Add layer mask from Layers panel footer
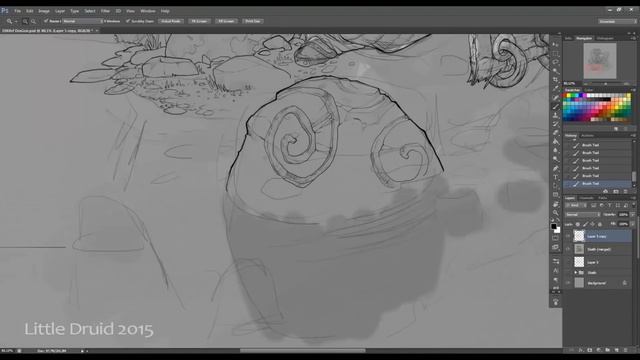Screen dimensions: 640x360 [x=590, y=350]
